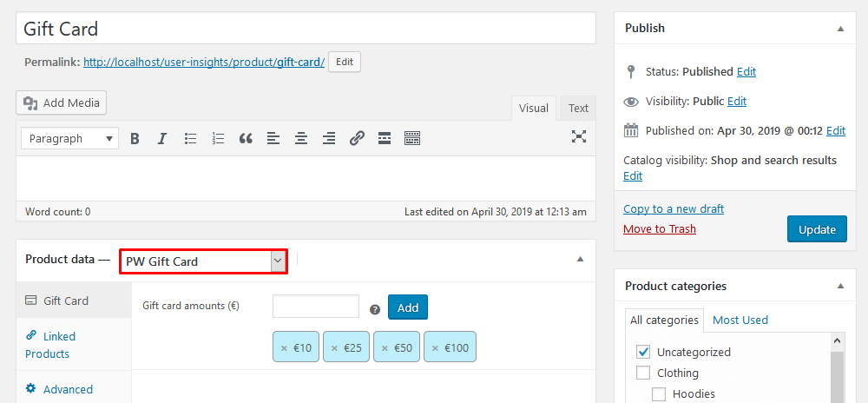The image size is (868, 403).
Task: Click the Update button
Action: coord(817,229)
